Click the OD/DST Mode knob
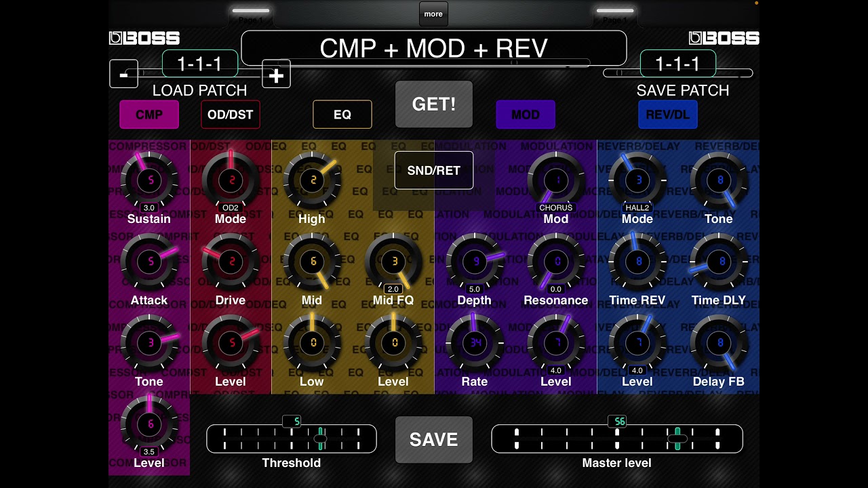Screen dimensions: 868x488 [231, 180]
